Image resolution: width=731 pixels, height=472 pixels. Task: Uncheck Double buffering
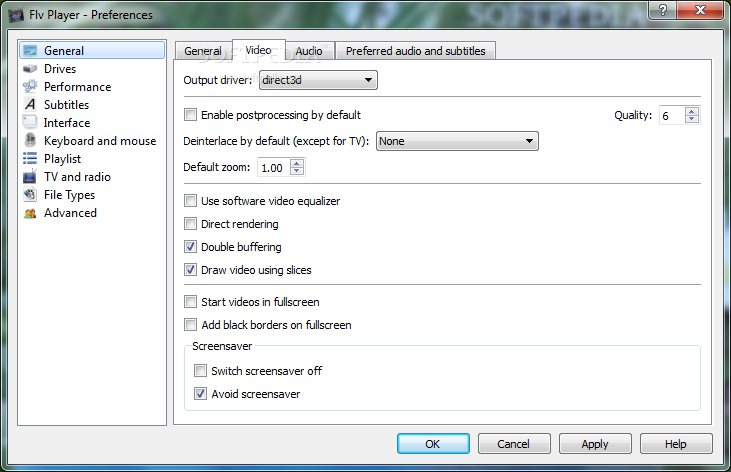[x=190, y=247]
